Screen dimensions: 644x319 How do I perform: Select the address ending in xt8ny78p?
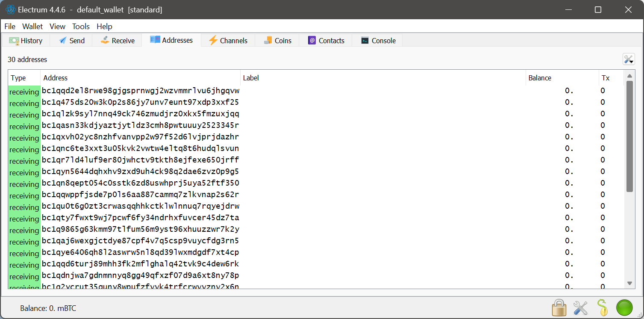point(141,275)
